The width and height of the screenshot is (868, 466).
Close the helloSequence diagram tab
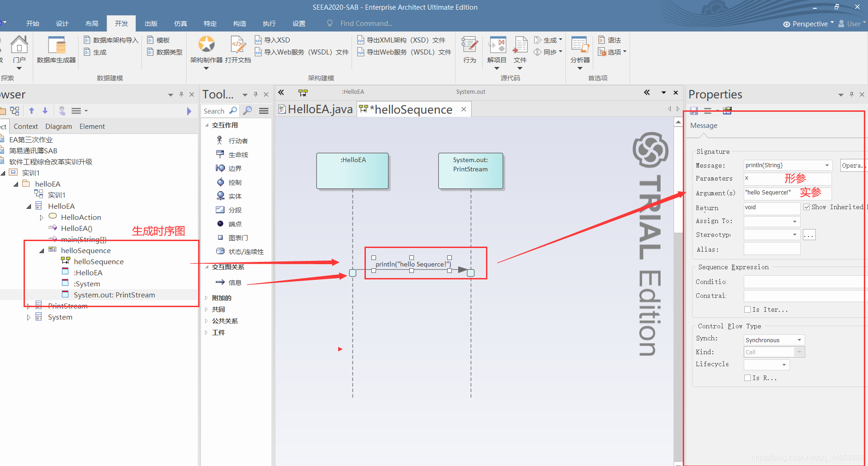pos(463,109)
